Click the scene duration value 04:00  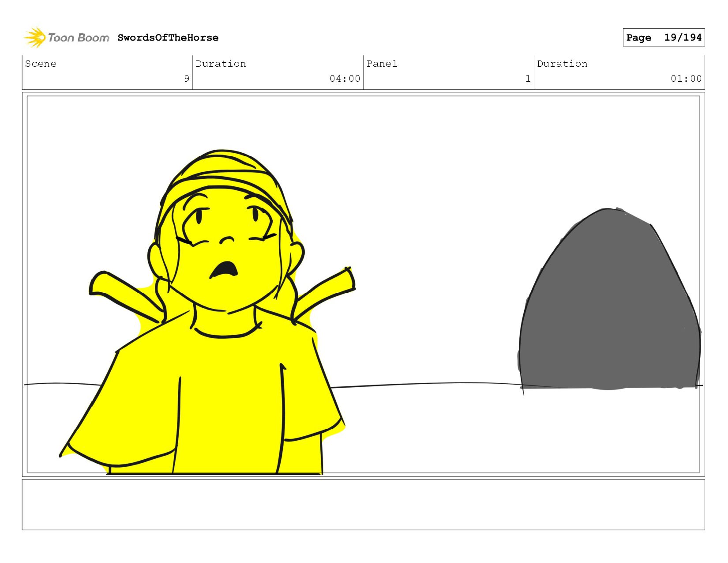(345, 79)
